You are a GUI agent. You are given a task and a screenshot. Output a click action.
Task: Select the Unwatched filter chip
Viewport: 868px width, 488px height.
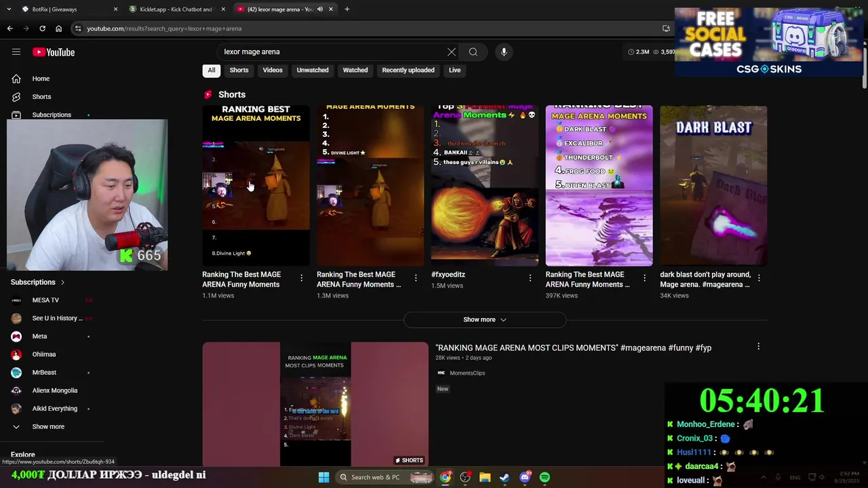click(313, 70)
